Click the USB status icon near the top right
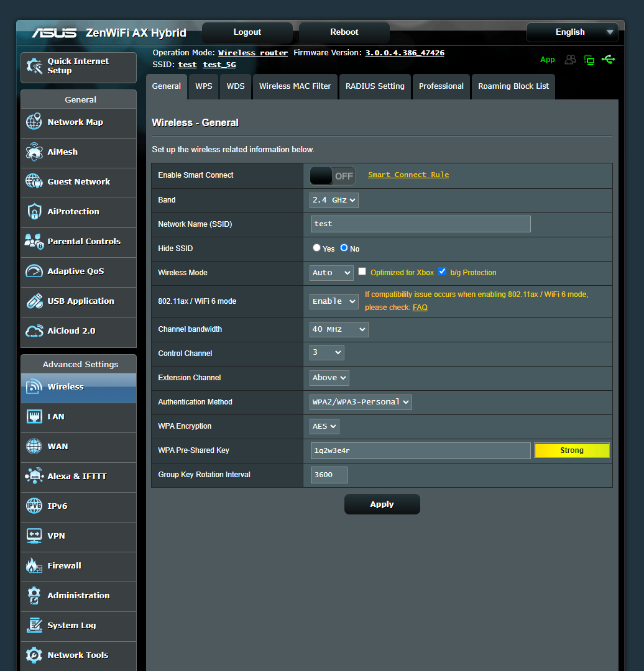 click(609, 60)
